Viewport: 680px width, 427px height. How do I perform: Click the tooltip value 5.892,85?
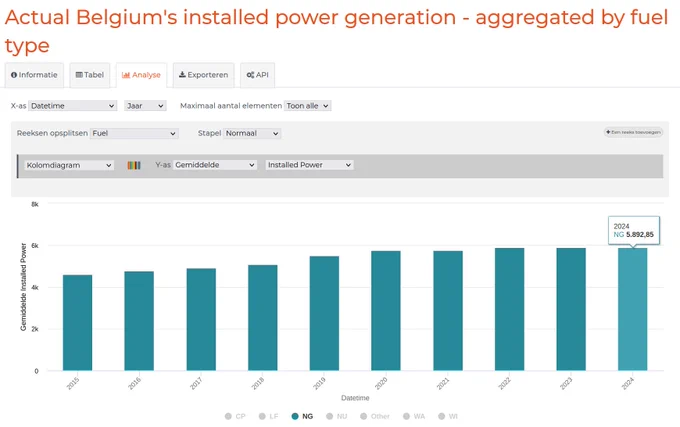pos(640,235)
